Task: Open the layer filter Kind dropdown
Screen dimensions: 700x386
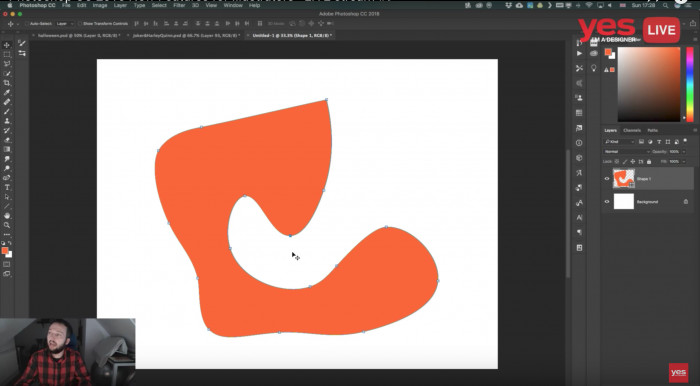Action: coord(620,141)
